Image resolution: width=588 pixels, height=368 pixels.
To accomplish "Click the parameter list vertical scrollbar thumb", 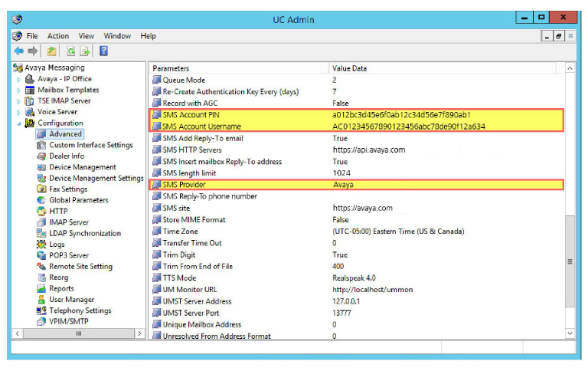I will (570, 261).
